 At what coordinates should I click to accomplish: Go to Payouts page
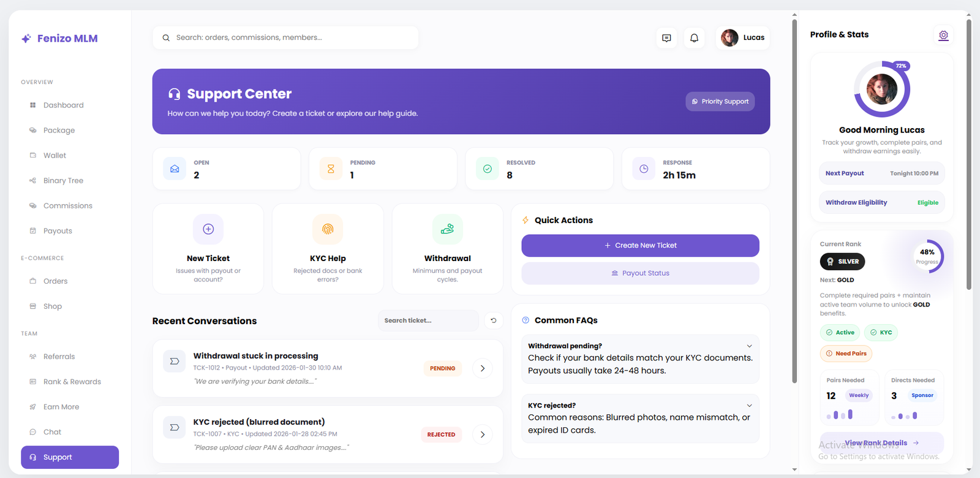point(70,230)
